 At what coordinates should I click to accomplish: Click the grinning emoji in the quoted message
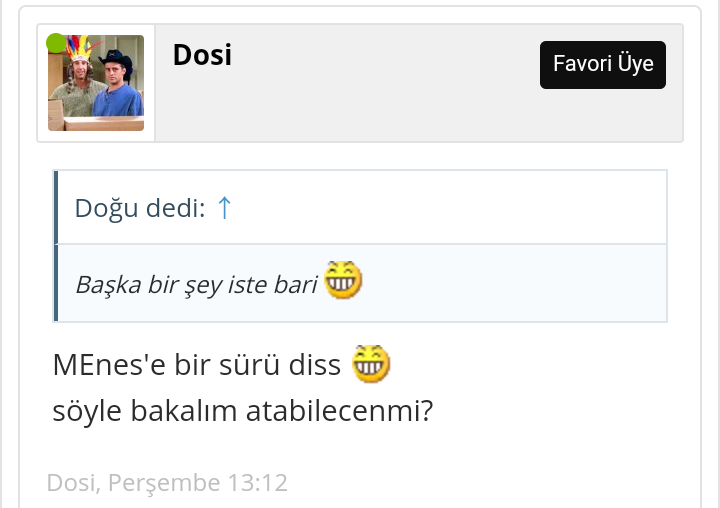(342, 281)
